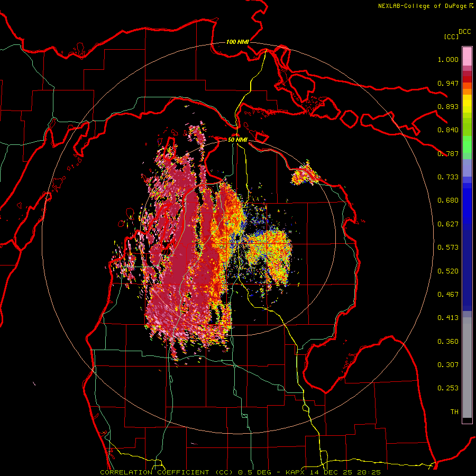The height and width of the screenshot is (476, 476).
Task: Click the 0.893 legend value
Action: (x=448, y=106)
